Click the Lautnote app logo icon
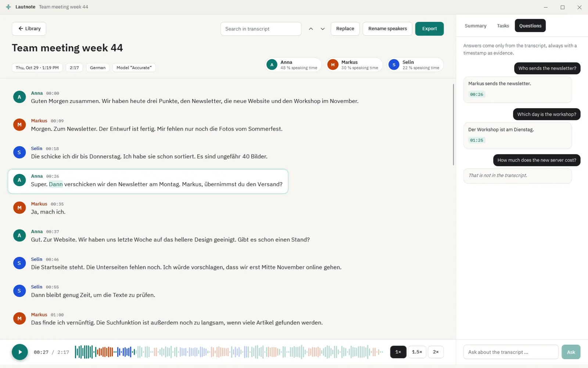The width and height of the screenshot is (588, 368). click(x=8, y=7)
